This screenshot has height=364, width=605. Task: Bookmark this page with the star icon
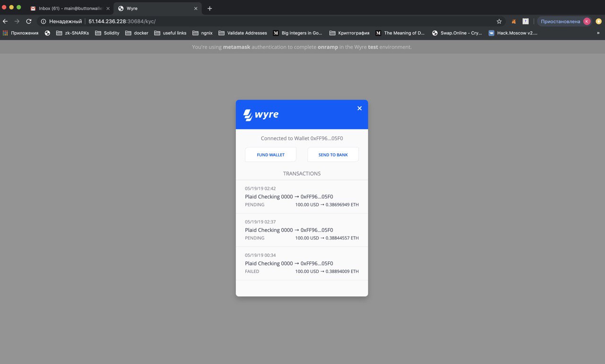pyautogui.click(x=499, y=21)
